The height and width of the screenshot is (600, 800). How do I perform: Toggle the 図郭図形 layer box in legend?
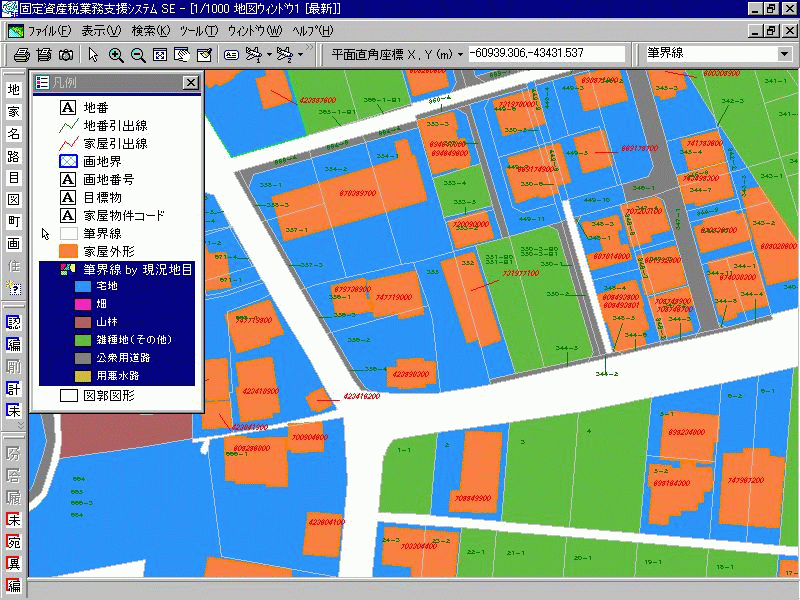pos(68,395)
